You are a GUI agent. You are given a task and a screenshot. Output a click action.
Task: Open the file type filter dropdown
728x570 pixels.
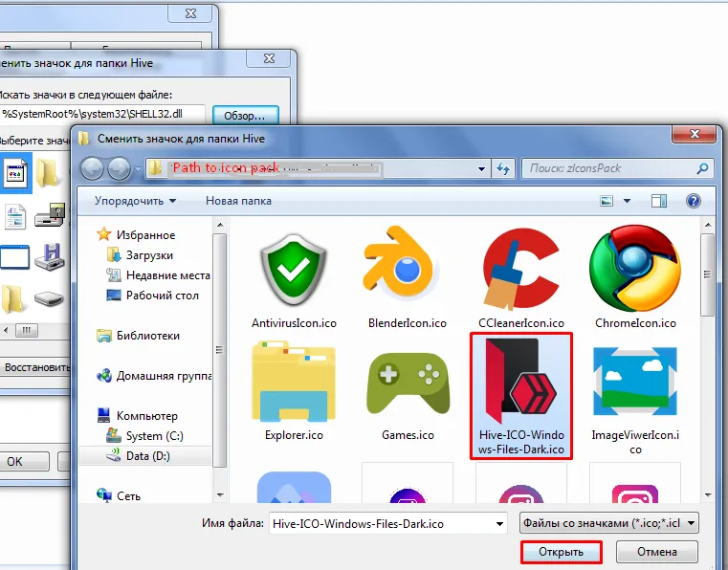608,523
